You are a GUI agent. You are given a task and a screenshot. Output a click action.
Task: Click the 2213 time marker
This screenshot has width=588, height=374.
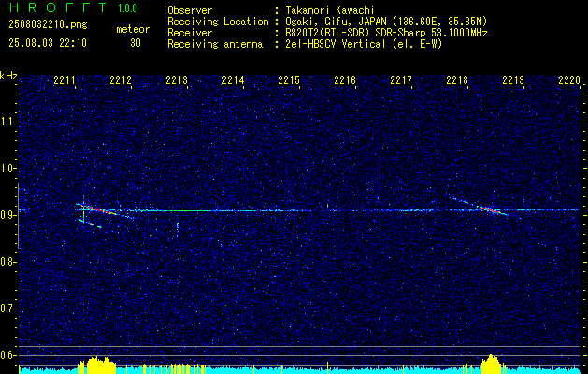pyautogui.click(x=177, y=80)
